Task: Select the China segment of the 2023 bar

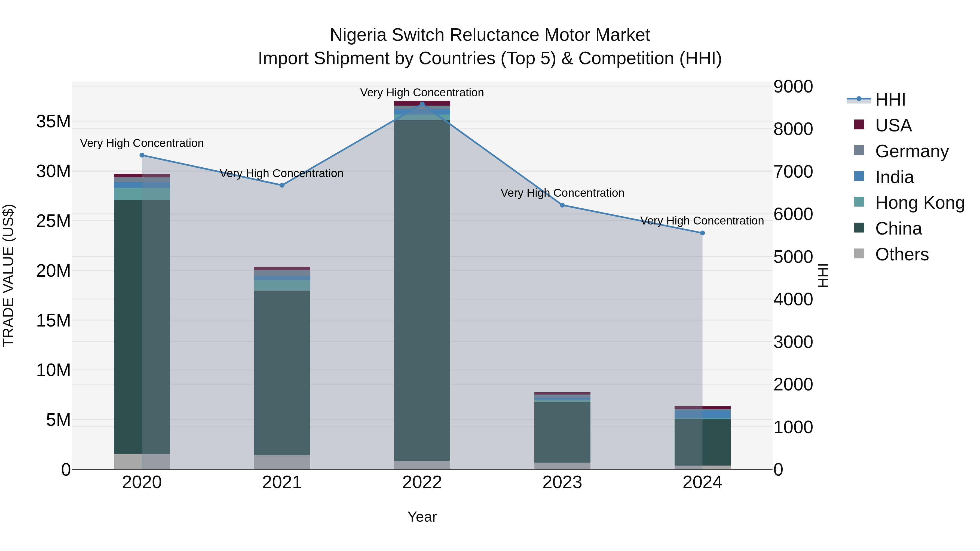Action: click(562, 432)
